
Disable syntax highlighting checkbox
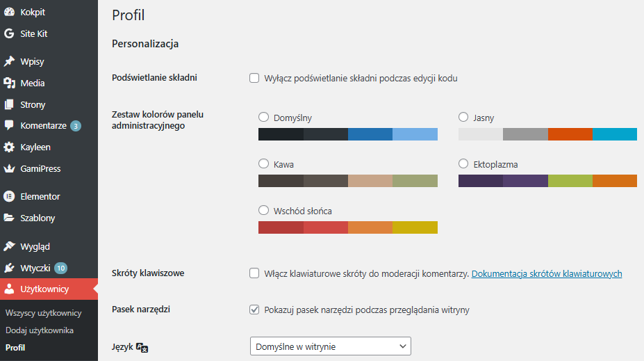pos(254,78)
